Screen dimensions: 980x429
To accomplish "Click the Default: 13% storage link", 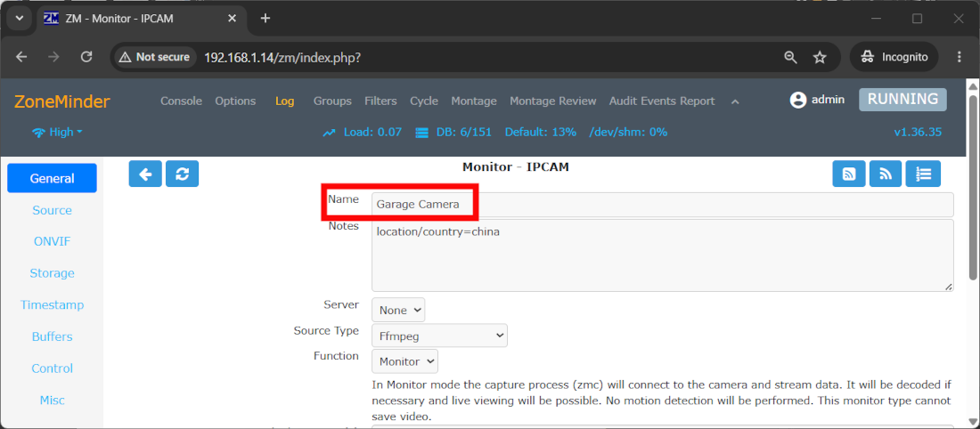I will pos(541,132).
